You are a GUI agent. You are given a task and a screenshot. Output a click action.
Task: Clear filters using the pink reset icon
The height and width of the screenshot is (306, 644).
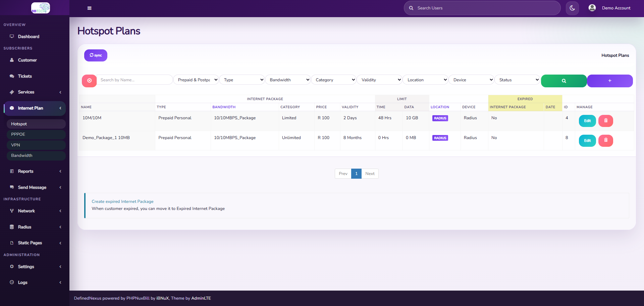click(89, 81)
